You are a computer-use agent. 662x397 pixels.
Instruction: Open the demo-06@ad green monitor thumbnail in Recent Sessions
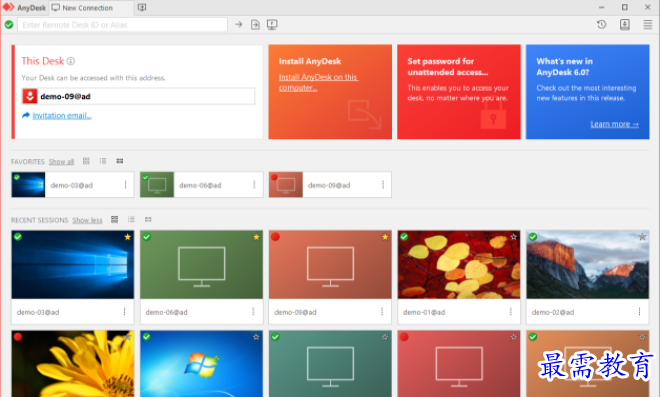(201, 264)
